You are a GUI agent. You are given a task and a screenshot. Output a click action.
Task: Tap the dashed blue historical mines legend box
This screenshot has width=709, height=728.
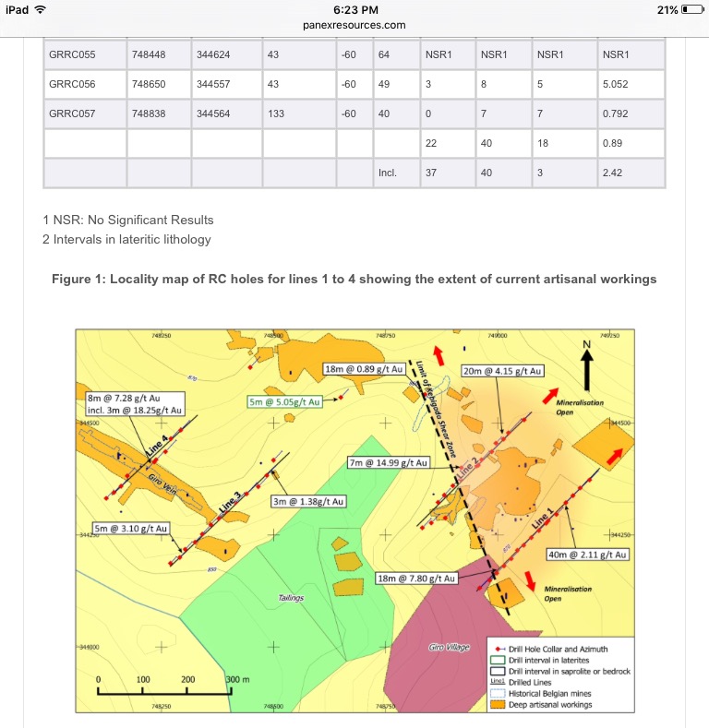pos(498,694)
